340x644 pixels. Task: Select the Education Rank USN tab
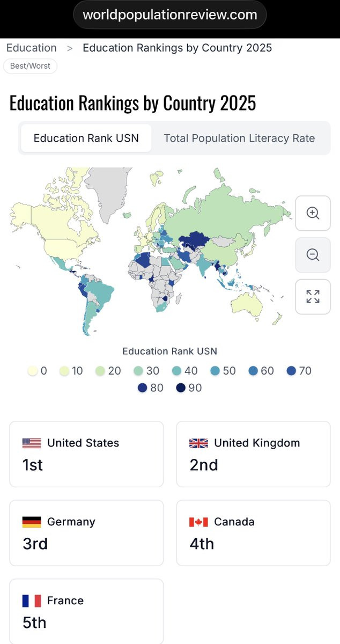click(x=86, y=138)
